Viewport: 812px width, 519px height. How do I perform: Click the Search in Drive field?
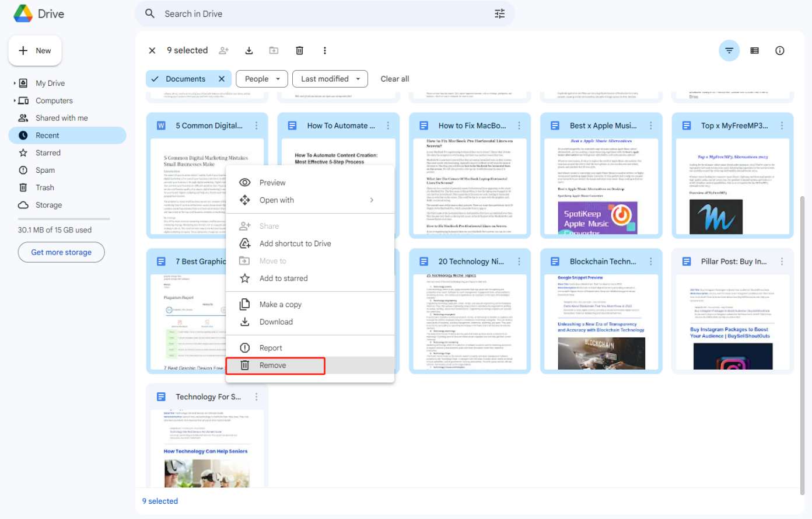coord(321,14)
